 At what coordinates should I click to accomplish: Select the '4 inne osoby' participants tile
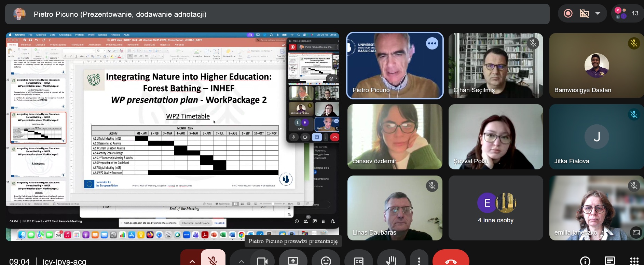[x=495, y=208]
